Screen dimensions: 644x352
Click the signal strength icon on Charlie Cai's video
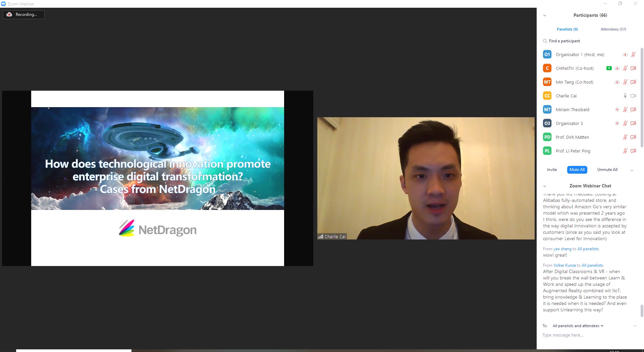[321, 236]
